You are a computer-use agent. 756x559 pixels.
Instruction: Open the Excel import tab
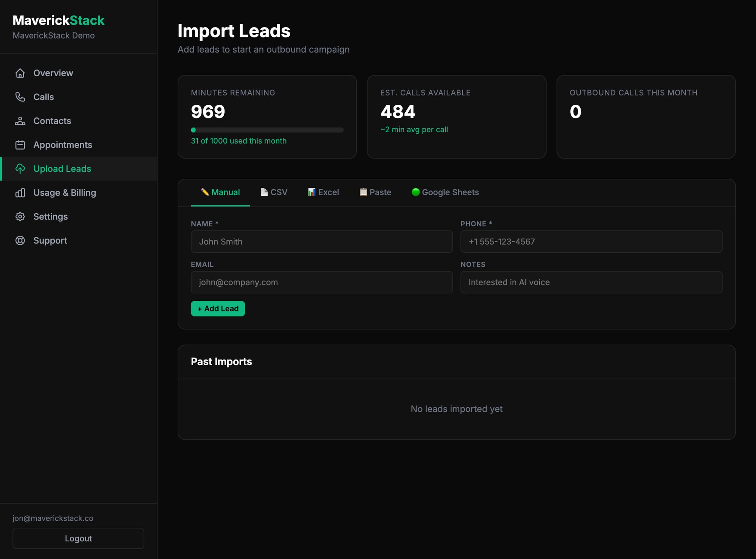tap(323, 192)
